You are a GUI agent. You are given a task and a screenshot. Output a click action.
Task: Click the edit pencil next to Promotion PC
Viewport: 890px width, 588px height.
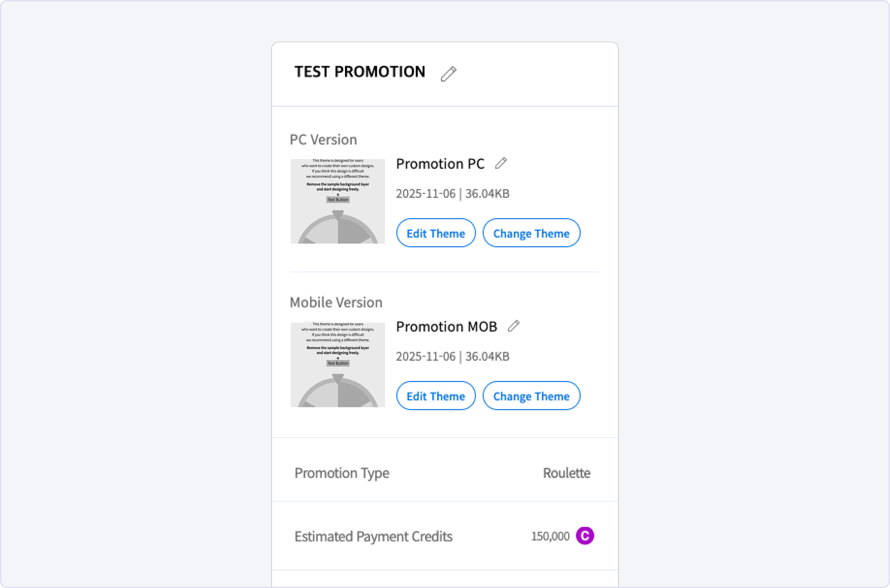pos(501,164)
